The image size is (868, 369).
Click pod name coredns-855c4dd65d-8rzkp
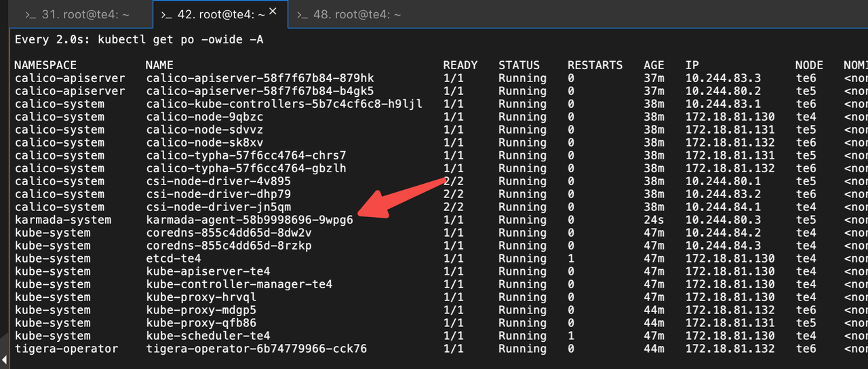point(229,246)
